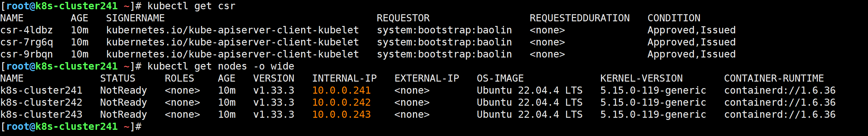Click the csr-4ldbz certificate request name
The width and height of the screenshot is (868, 136).
(x=26, y=30)
